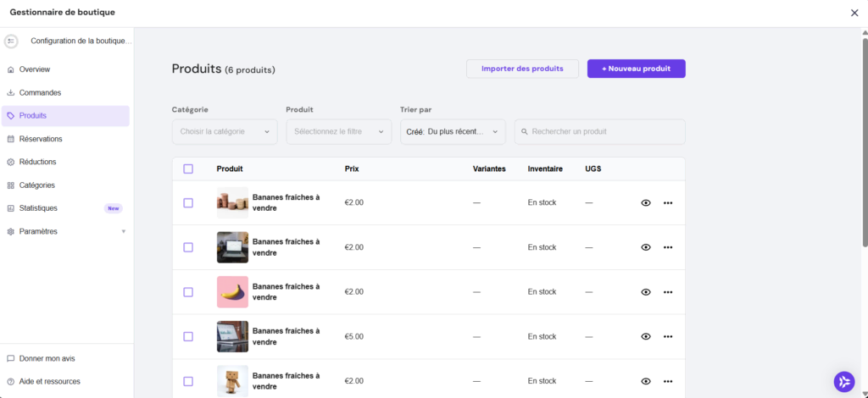Open the Choisir la catégorie dropdown
Image resolution: width=868 pixels, height=398 pixels.
pos(225,131)
